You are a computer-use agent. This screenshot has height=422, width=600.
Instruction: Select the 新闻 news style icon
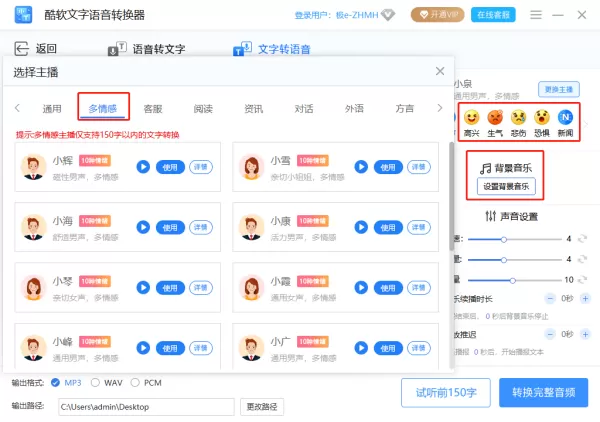565,117
